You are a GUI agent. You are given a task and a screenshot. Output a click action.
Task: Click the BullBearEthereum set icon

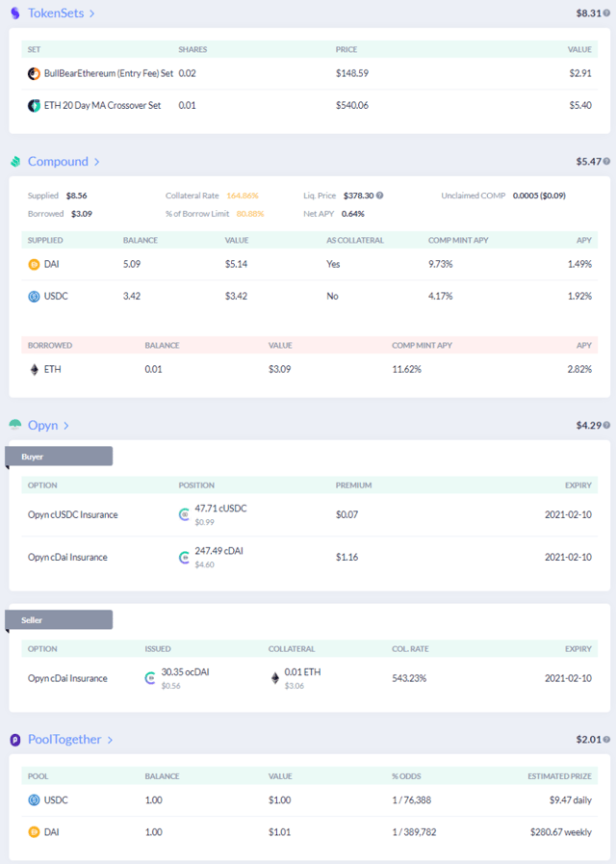tap(34, 73)
